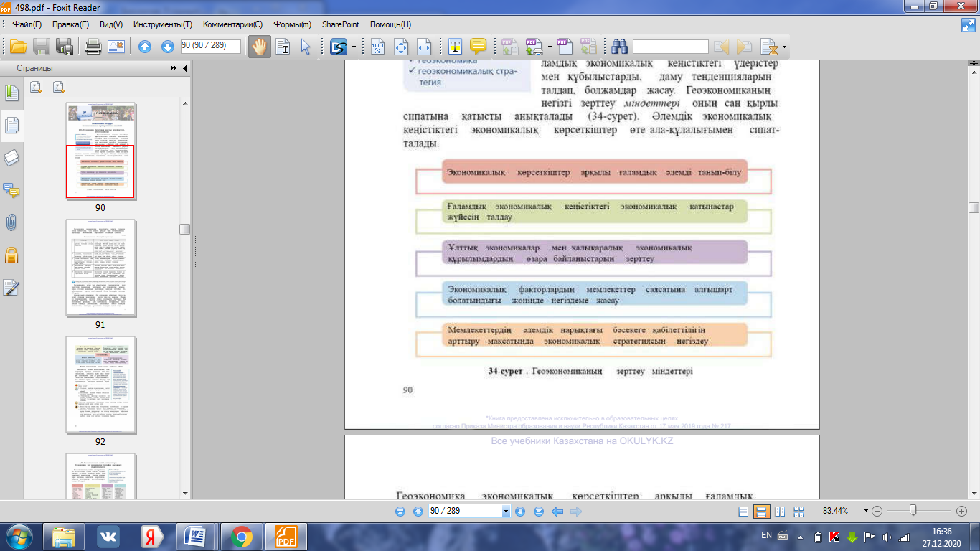Expand the PDF create toolbar dropdown arrow
Screen dimensions: 980x551
(x=550, y=47)
